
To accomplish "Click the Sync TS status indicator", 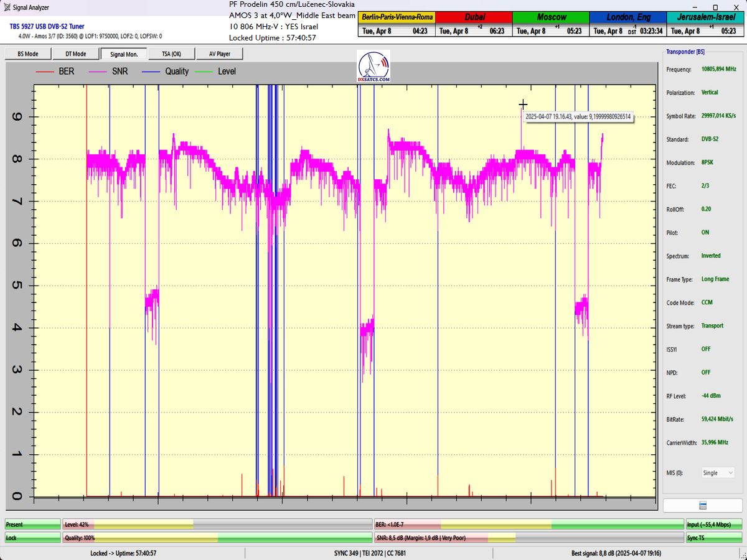I will tap(714, 538).
